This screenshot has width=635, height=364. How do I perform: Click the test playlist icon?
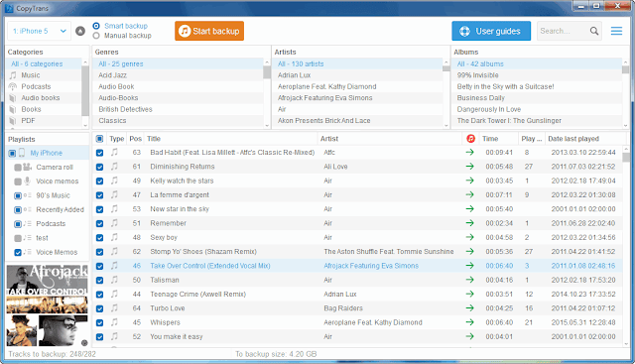pyautogui.click(x=27, y=238)
